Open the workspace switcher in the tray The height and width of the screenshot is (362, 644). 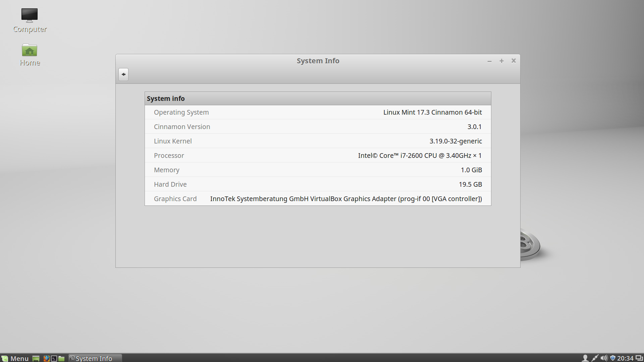click(x=639, y=358)
